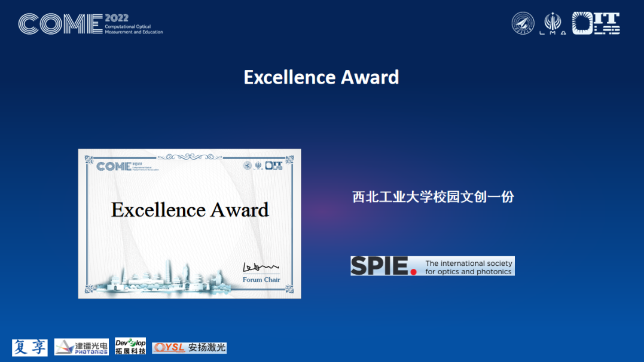Click the COME 2022 logo at top left
Screen dimensions: 644x362
click(x=91, y=24)
